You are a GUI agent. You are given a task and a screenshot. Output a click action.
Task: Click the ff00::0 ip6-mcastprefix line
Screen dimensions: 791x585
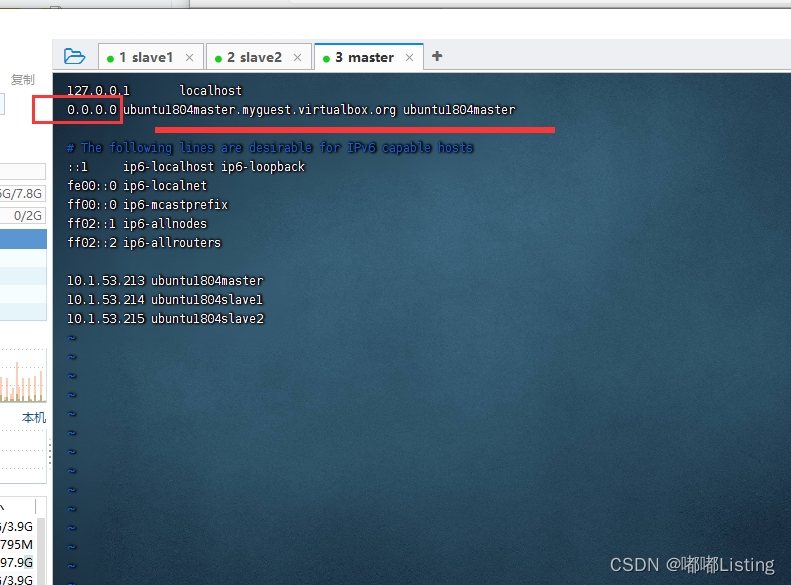[x=147, y=205]
